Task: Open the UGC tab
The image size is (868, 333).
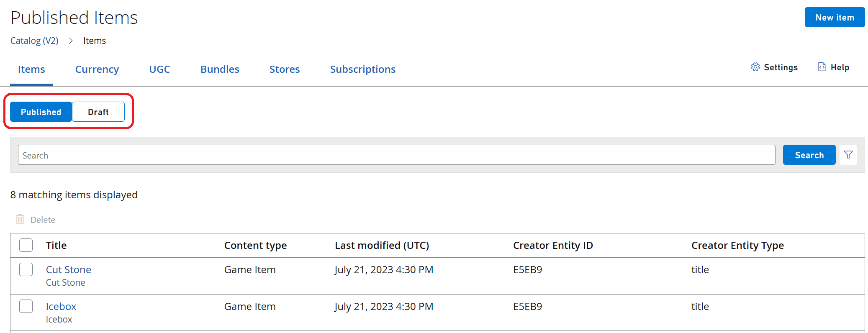Action: click(x=159, y=69)
